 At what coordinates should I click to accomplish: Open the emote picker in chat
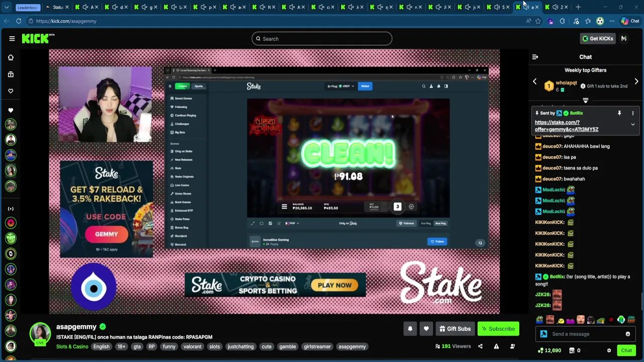628,334
